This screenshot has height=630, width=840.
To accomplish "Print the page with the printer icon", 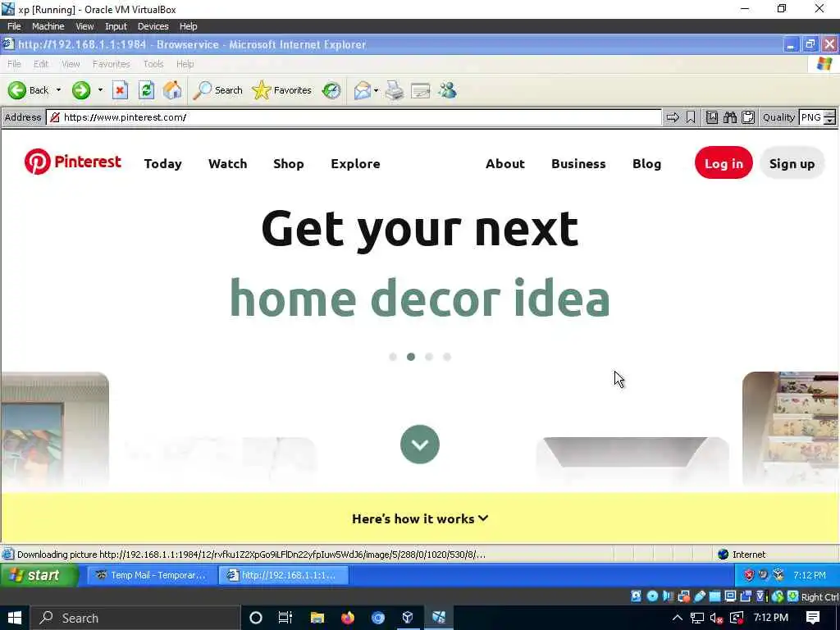I will click(395, 90).
